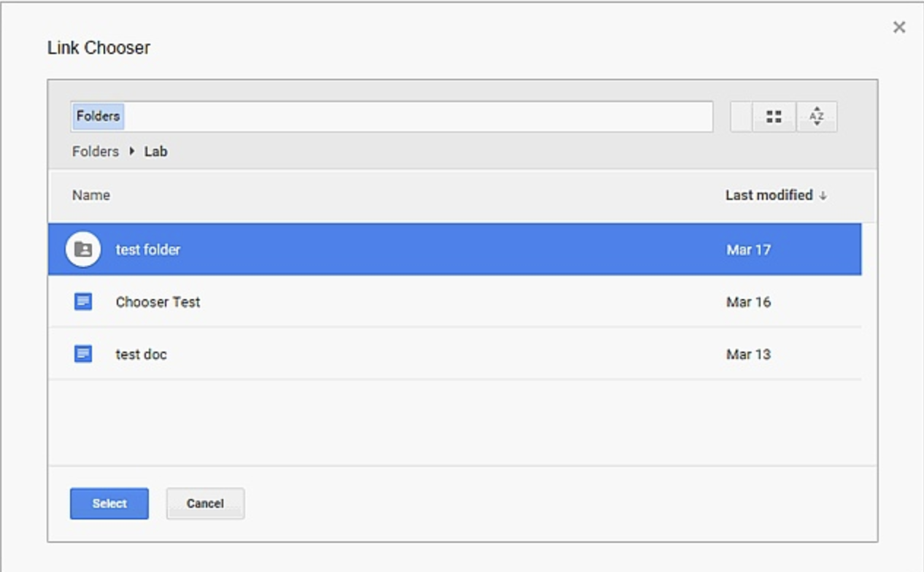Sort by the Name column header
The width and height of the screenshot is (924, 572).
(x=91, y=195)
